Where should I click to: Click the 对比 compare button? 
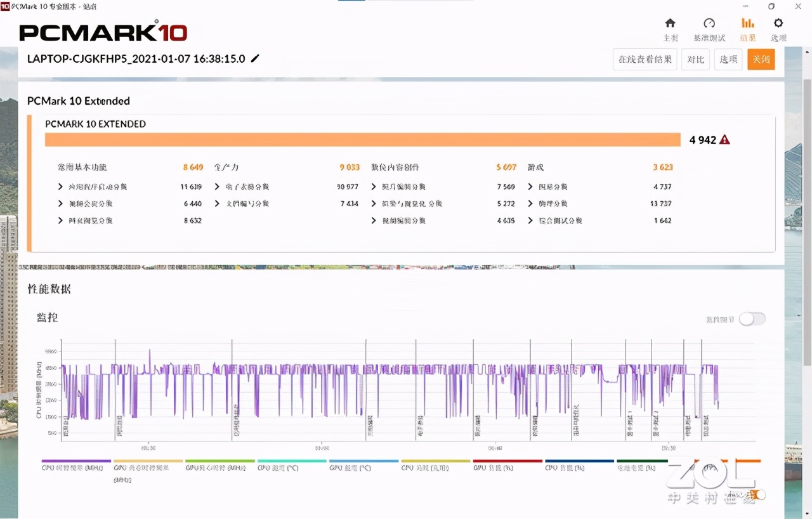click(x=695, y=60)
